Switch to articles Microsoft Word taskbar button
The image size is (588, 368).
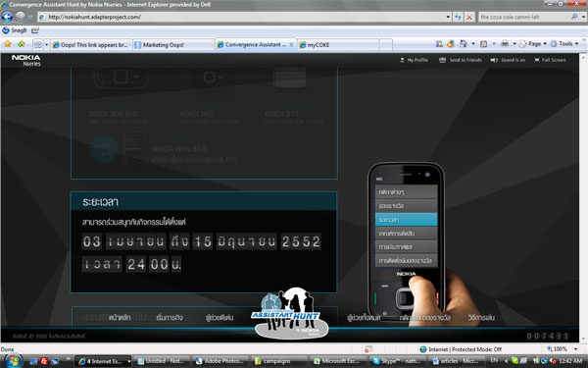pyautogui.click(x=456, y=361)
